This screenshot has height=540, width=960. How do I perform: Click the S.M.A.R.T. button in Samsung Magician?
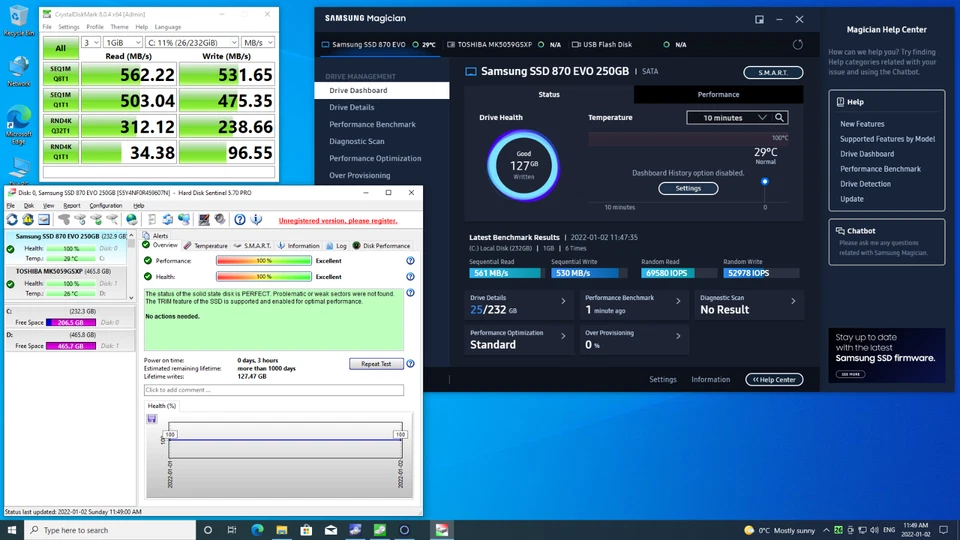click(x=773, y=72)
